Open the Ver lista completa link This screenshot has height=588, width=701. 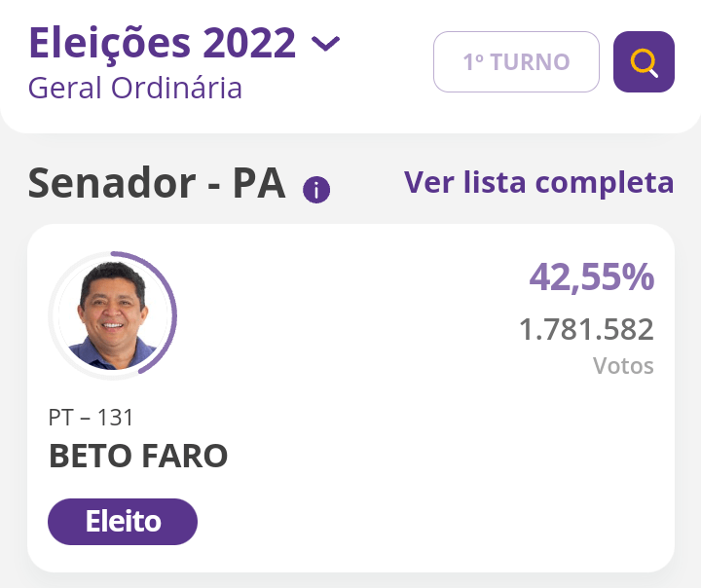(x=538, y=182)
